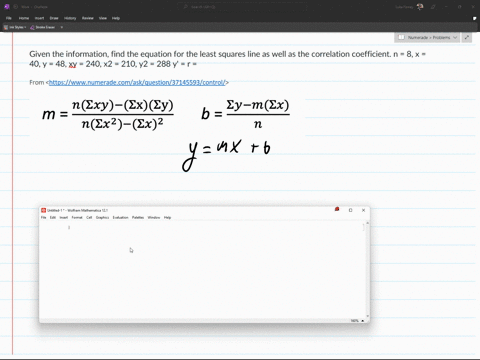Click the red icon in Mathematica title bar
This screenshot has width=480, height=360.
(337, 209)
